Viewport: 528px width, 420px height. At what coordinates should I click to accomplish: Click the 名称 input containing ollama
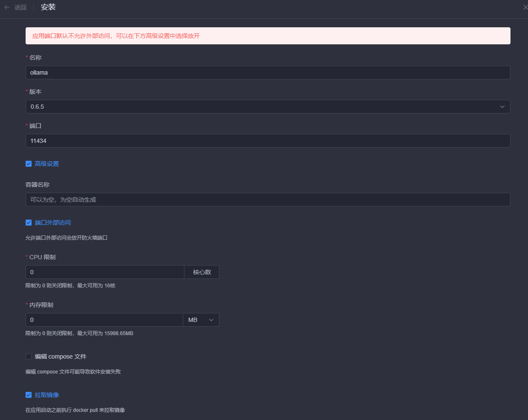pyautogui.click(x=268, y=72)
